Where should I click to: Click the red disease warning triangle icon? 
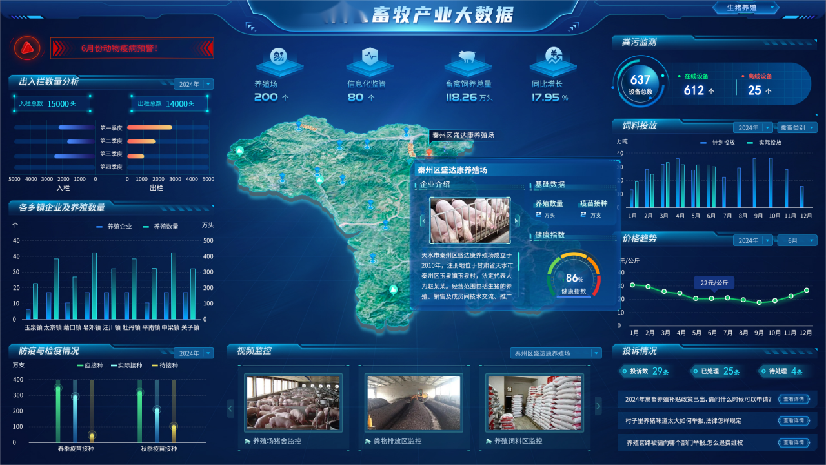coord(25,46)
